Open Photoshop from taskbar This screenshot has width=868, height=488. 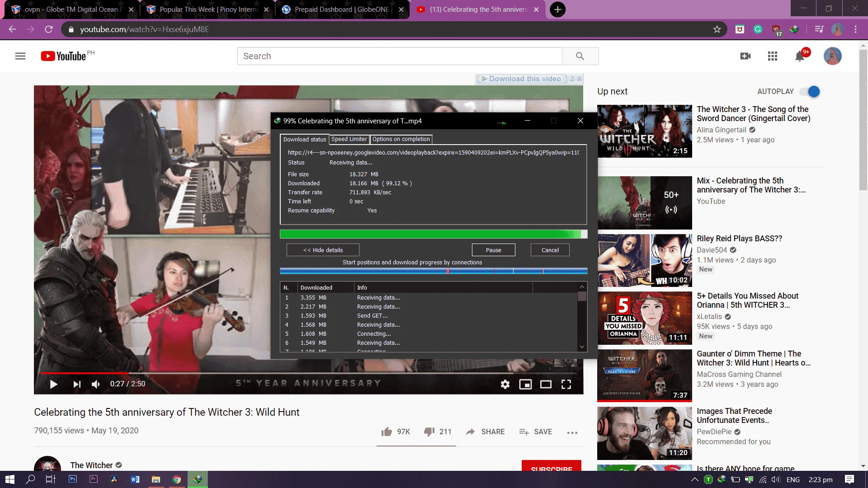pos(73,479)
